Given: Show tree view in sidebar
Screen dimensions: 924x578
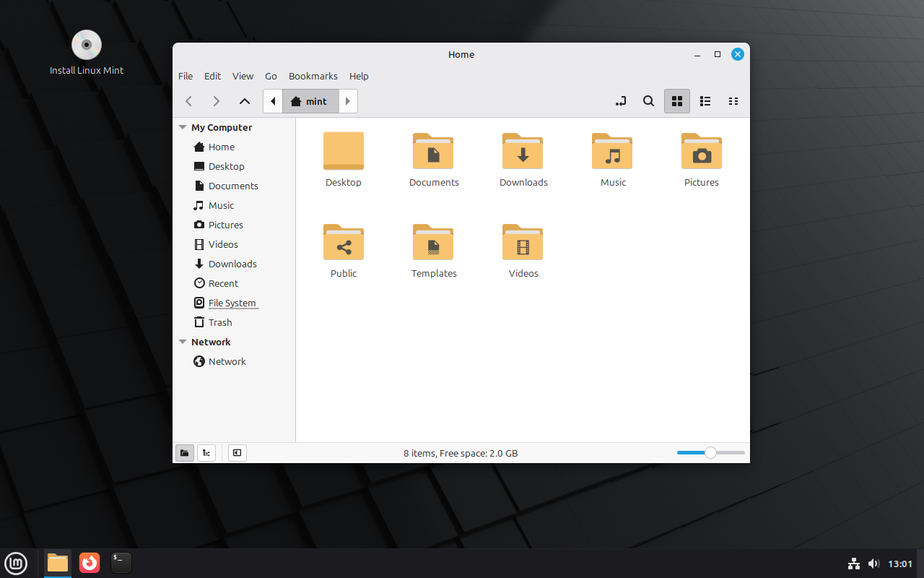Looking at the screenshot, I should pos(206,453).
